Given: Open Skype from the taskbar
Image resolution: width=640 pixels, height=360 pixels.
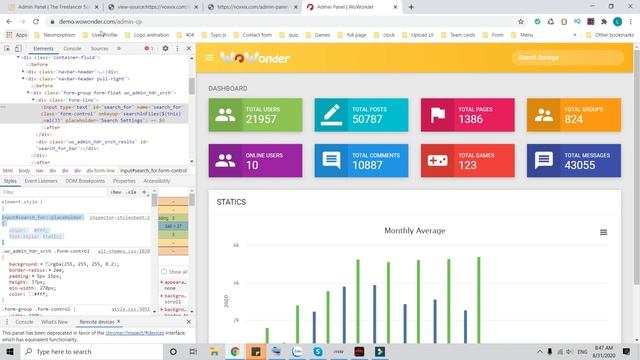Looking at the screenshot, I should pyautogui.click(x=318, y=351).
